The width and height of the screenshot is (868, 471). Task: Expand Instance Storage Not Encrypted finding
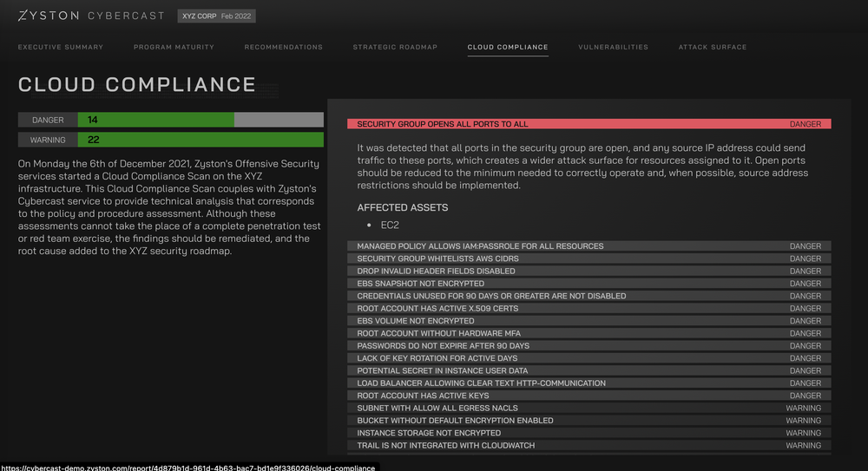click(589, 433)
